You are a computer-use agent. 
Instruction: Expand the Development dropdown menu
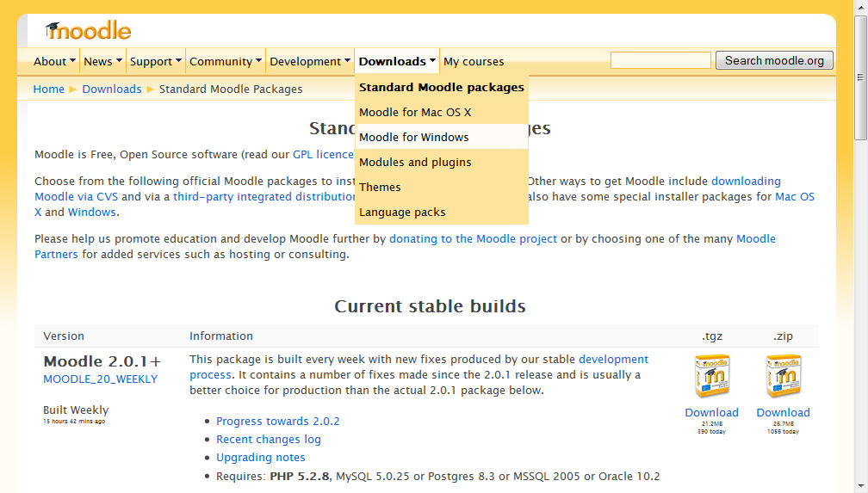click(x=310, y=61)
